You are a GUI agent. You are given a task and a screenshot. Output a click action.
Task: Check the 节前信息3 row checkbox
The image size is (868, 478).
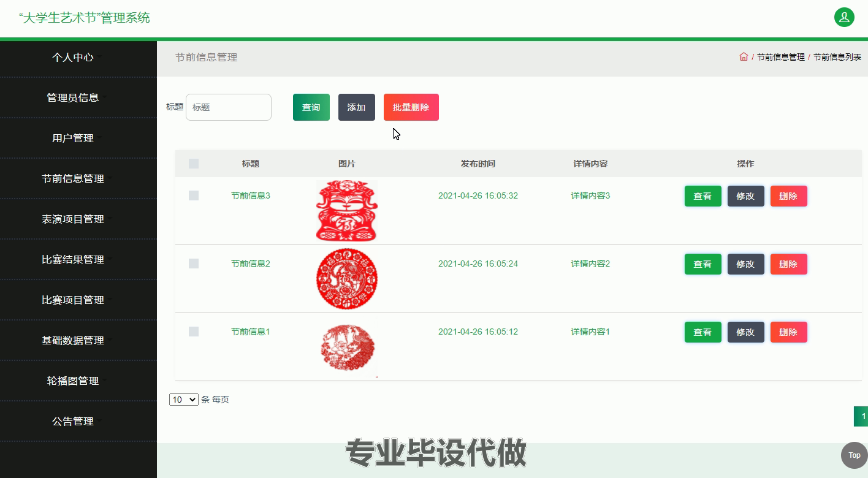(194, 195)
